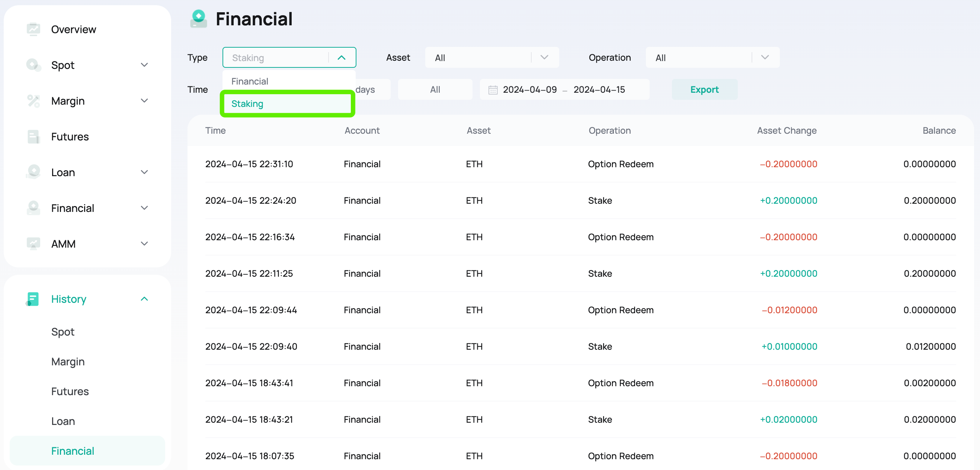Image resolution: width=980 pixels, height=470 pixels.
Task: Click Stake in the 22:11:25 row
Action: 600,273
